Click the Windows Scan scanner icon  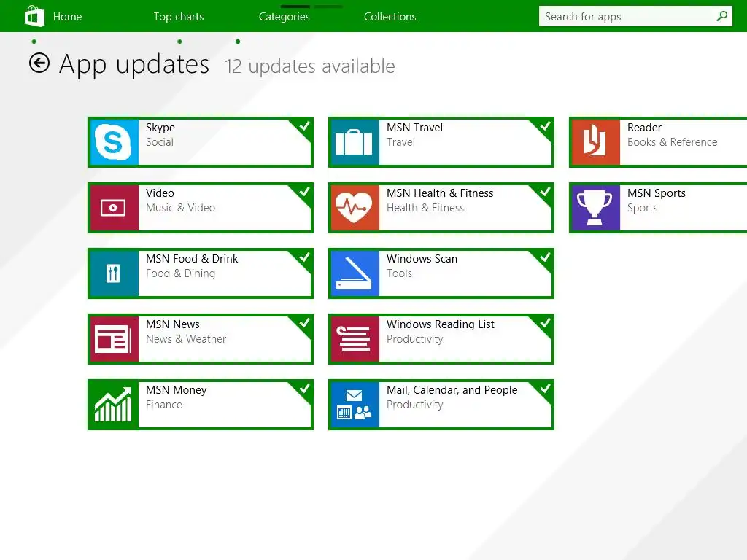[354, 273]
